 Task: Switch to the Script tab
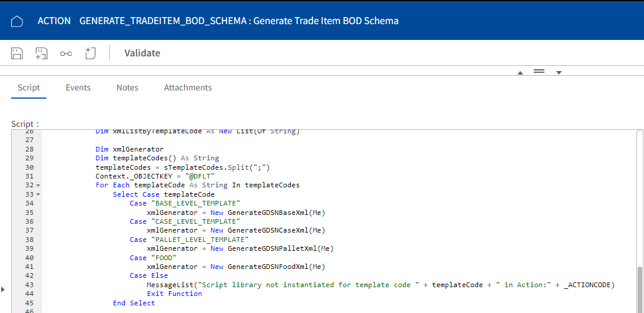(29, 87)
